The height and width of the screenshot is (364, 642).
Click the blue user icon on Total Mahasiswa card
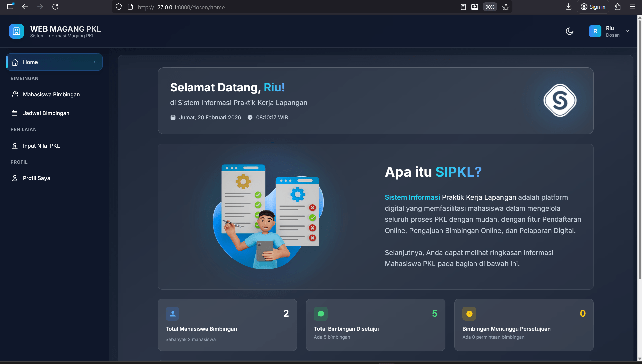(x=172, y=314)
